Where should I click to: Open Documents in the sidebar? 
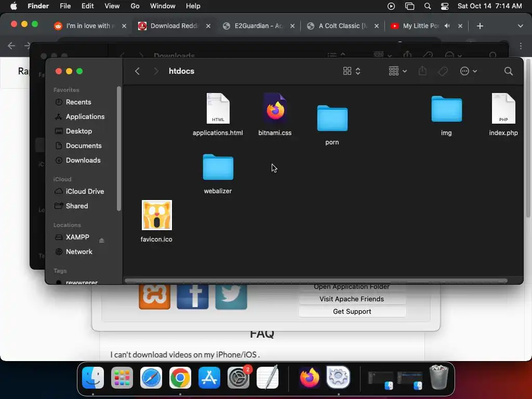[x=84, y=146]
